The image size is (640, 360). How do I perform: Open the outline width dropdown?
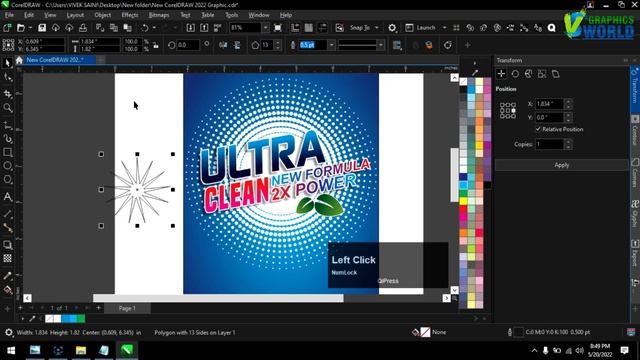pyautogui.click(x=331, y=45)
